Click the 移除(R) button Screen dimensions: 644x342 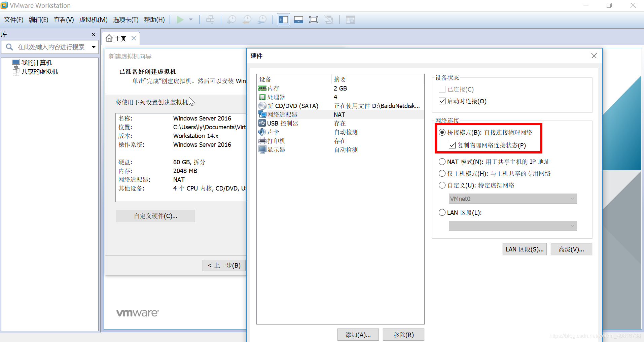(403, 335)
